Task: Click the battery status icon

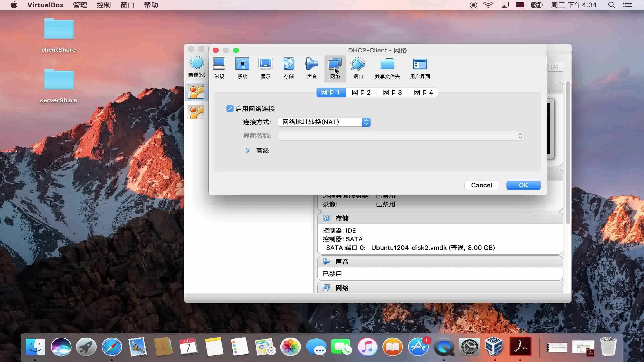Action: (537, 5)
